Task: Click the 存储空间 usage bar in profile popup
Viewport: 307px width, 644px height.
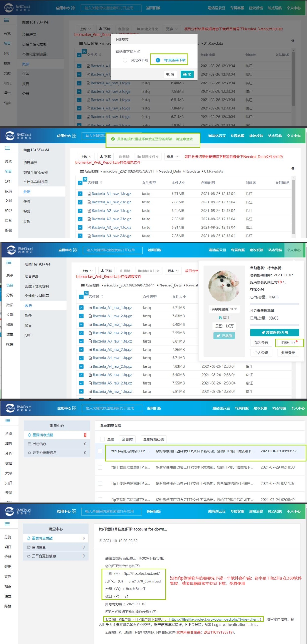Action: pyautogui.click(x=274, y=304)
